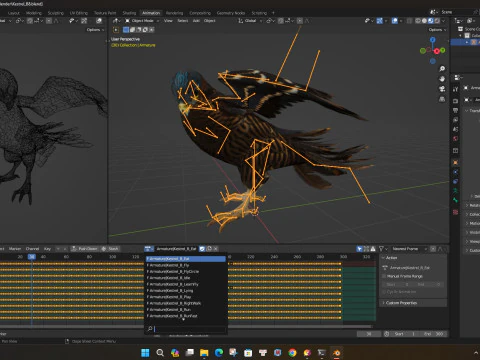Image resolution: width=480 pixels, height=360 pixels.
Task: Open Windows taskbar Search
Action: click(x=160, y=353)
